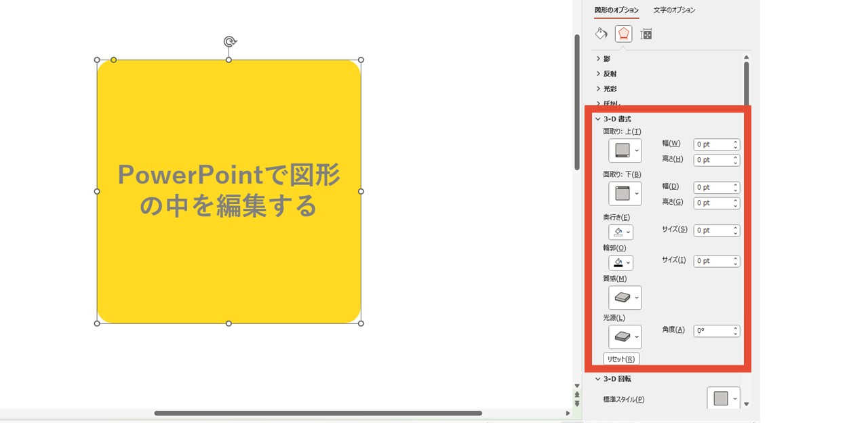Open the 輪郭 color dropdown
This screenshot has height=423, width=868.
[x=620, y=263]
